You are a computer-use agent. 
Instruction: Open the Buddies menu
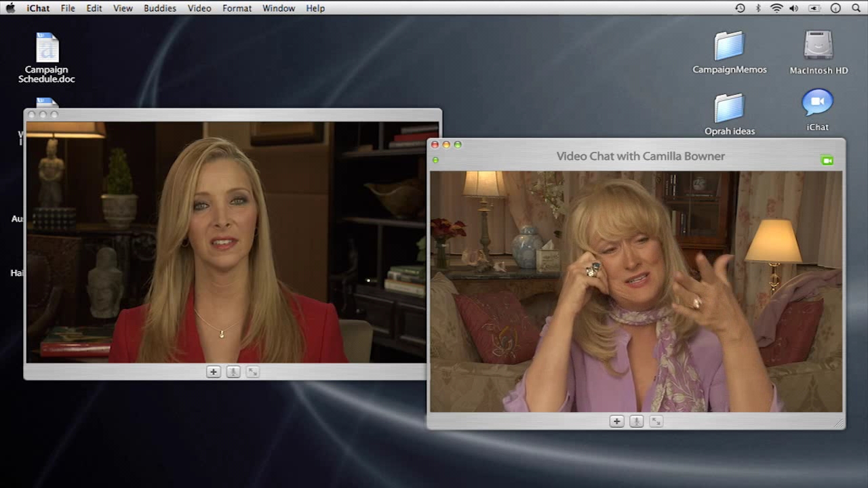[160, 8]
